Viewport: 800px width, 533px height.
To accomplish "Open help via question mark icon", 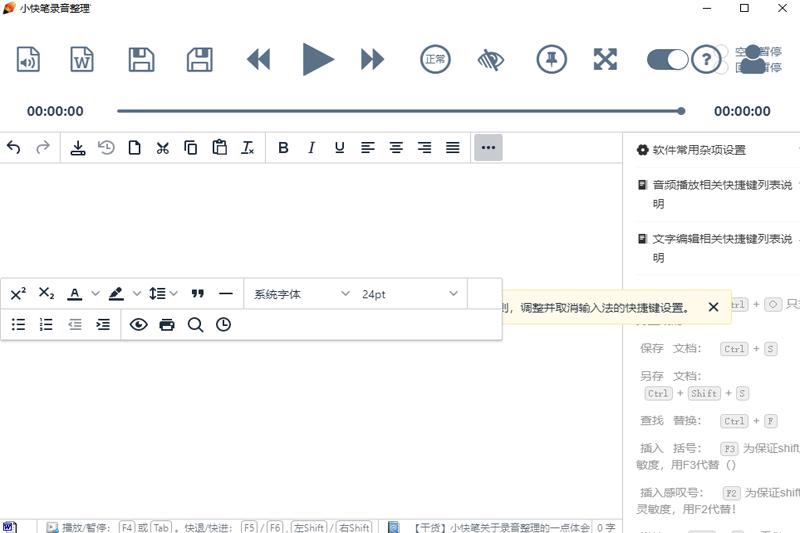I will (706, 60).
